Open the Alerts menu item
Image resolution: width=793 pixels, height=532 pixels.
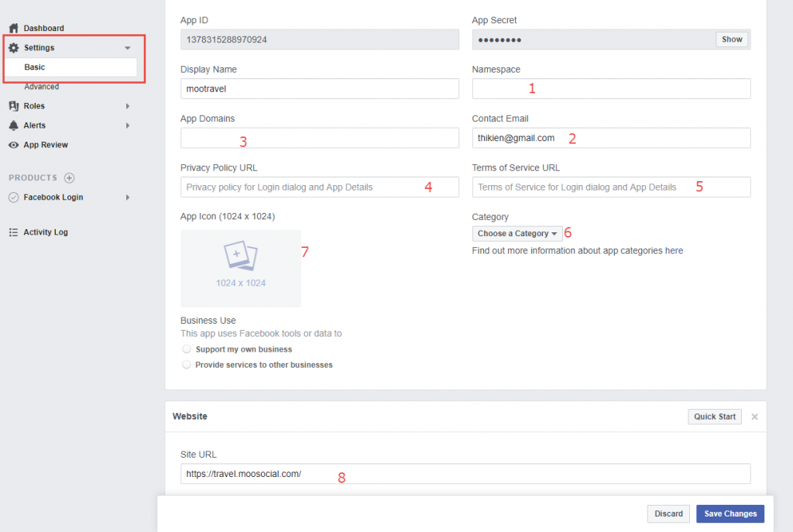pos(34,125)
